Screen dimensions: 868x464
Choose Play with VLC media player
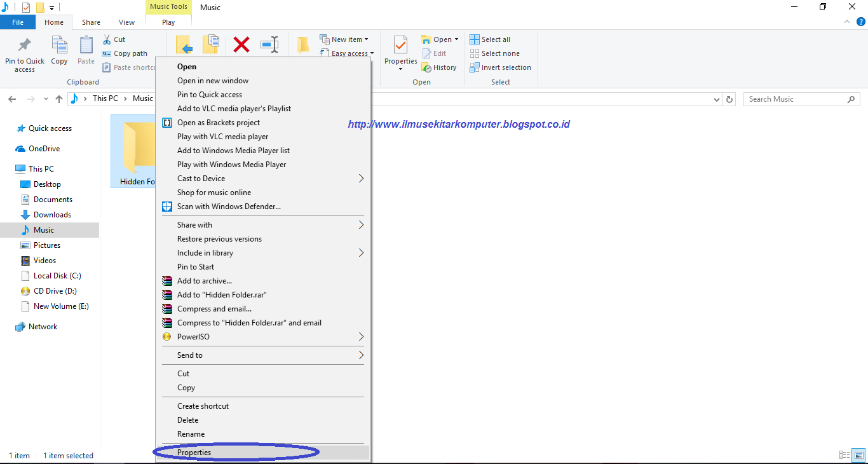tap(262, 137)
